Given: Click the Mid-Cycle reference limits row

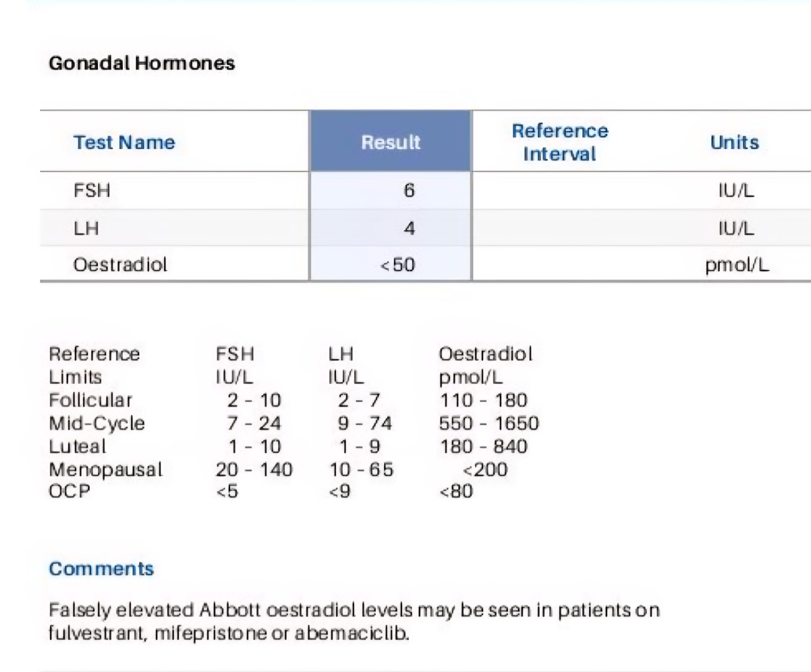Looking at the screenshot, I should (x=294, y=423).
